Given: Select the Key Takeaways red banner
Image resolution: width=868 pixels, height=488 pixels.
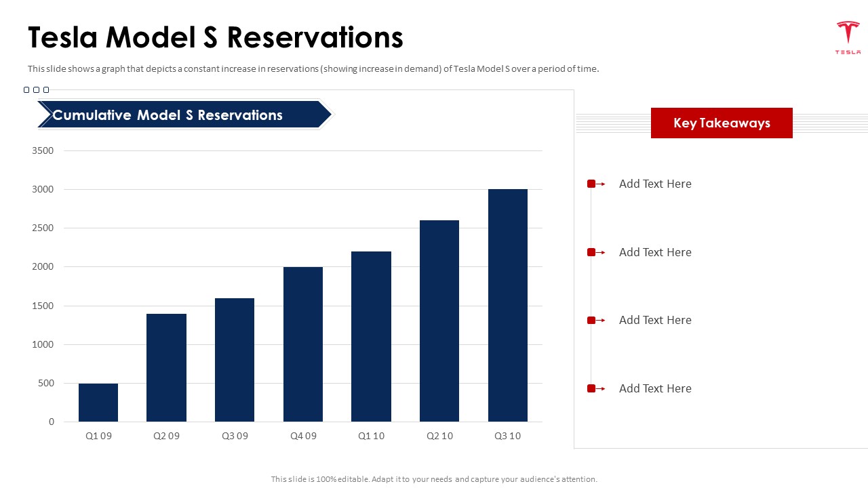Looking at the screenshot, I should click(x=722, y=123).
